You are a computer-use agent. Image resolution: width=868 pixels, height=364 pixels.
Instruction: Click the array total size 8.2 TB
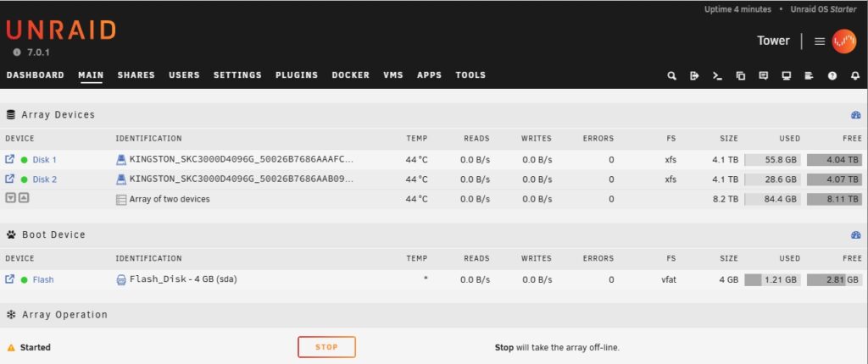[x=726, y=199]
